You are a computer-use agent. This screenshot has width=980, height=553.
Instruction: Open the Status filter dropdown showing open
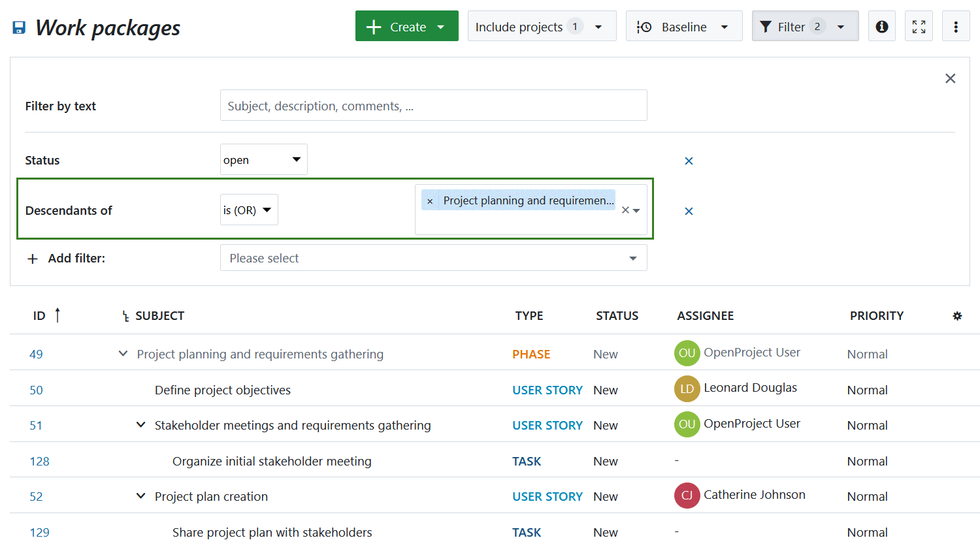coord(263,159)
